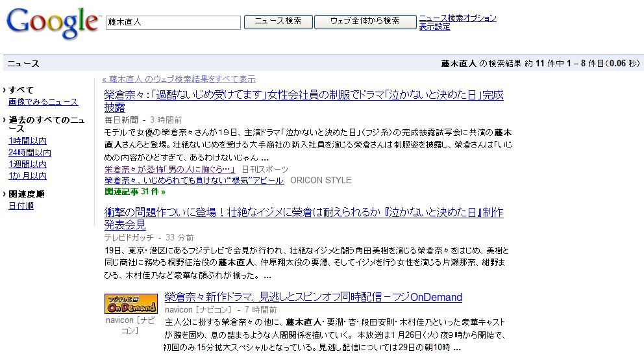Click the 日刊スポーツ source label

point(265,169)
